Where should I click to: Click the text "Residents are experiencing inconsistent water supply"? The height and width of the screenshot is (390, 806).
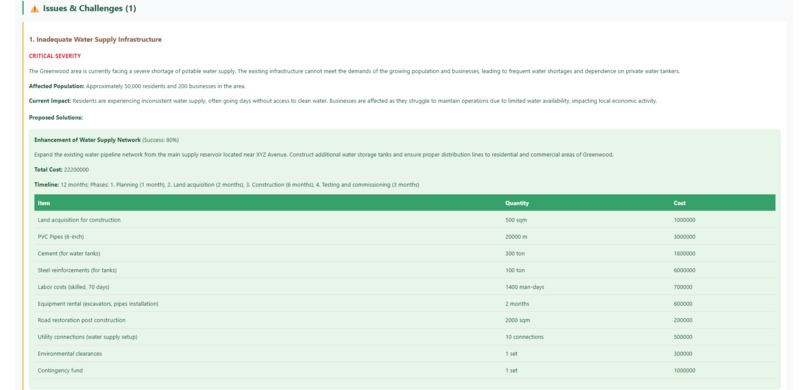tap(364, 101)
